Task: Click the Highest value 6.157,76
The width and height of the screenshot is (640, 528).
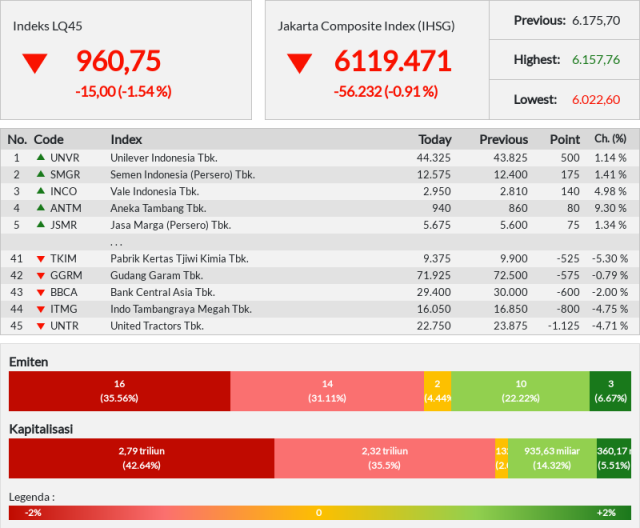Action: pos(596,60)
